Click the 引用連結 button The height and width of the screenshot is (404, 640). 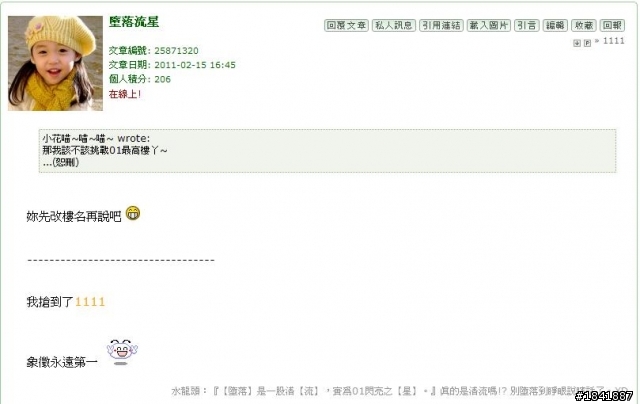[x=441, y=25]
